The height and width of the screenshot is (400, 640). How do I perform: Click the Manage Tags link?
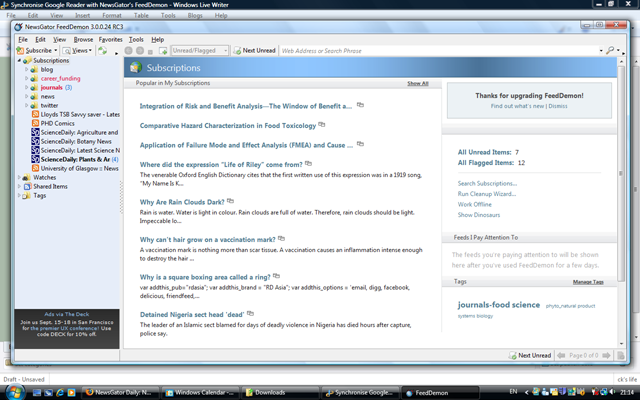tap(588, 282)
